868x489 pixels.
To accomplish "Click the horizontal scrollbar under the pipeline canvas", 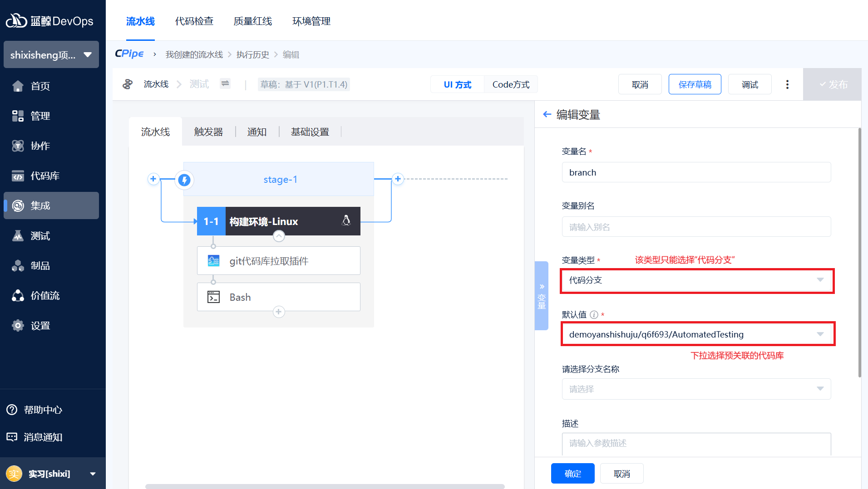I will tap(325, 486).
